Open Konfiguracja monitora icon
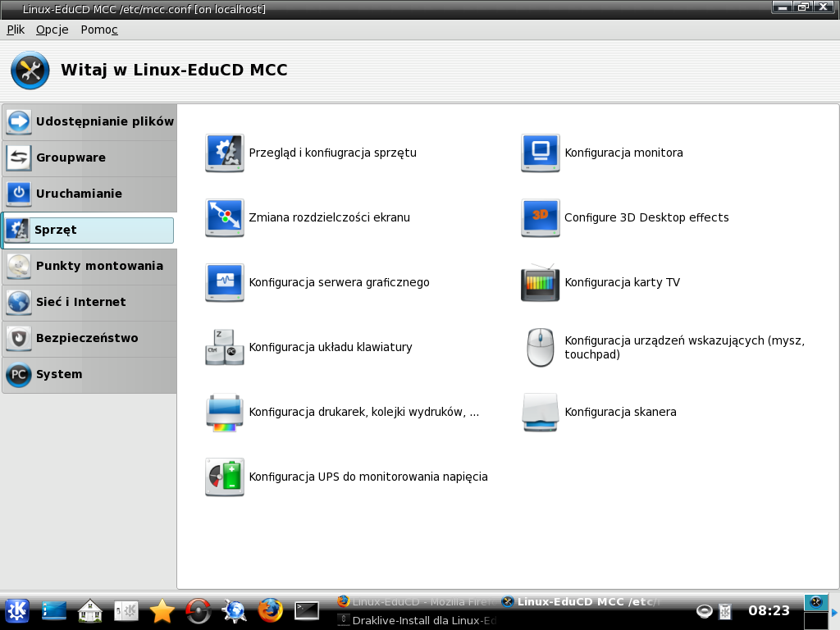Viewport: 840px width, 630px height. click(540, 153)
